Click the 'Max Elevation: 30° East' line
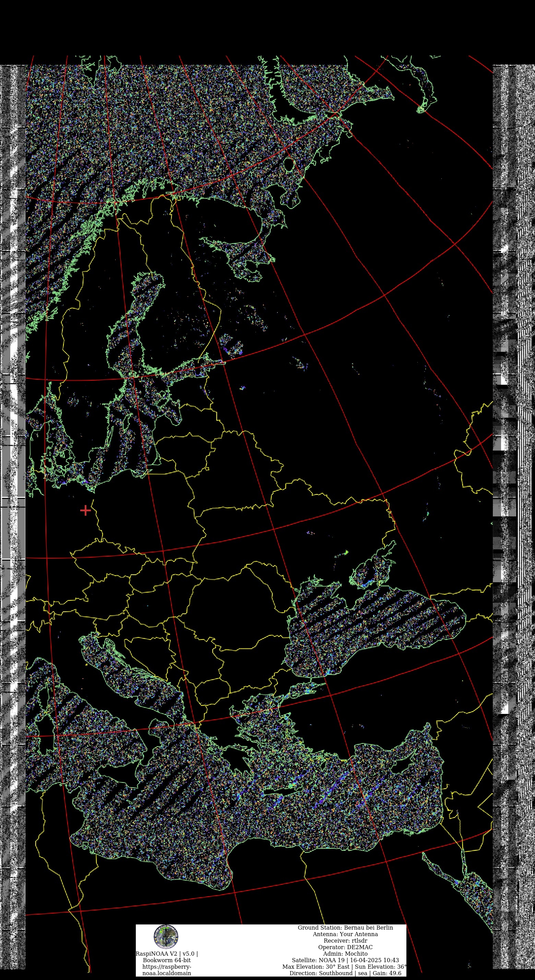535x980 pixels. point(344,966)
